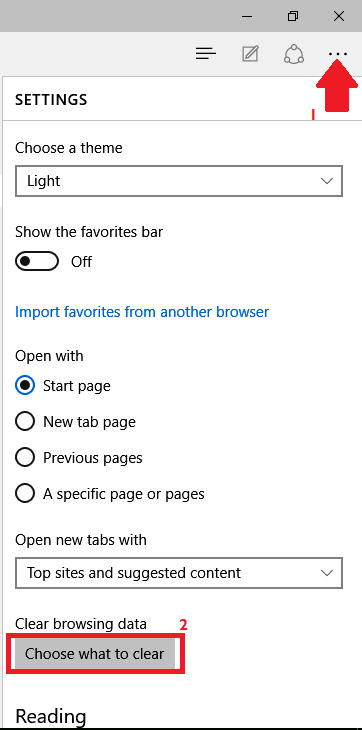
Task: Open the More actions ellipsis menu
Action: point(338,54)
